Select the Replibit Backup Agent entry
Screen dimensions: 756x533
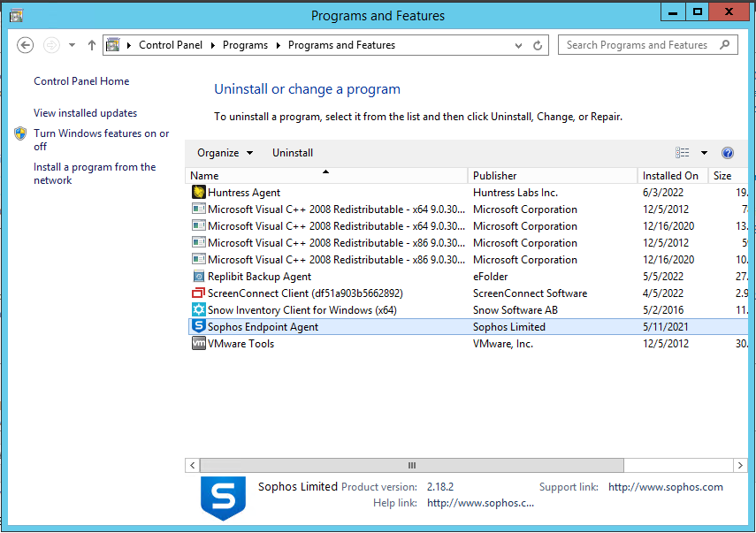(468, 276)
